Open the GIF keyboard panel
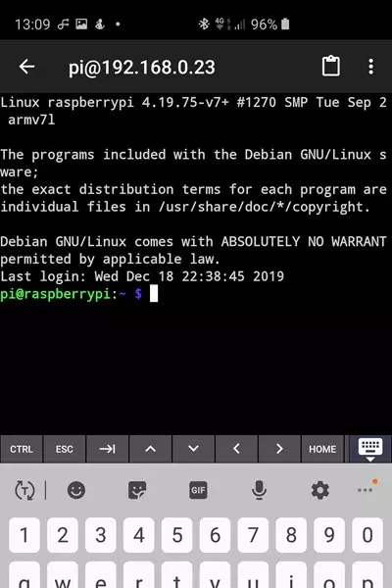Viewport: 392px width, 588px height. [x=198, y=490]
